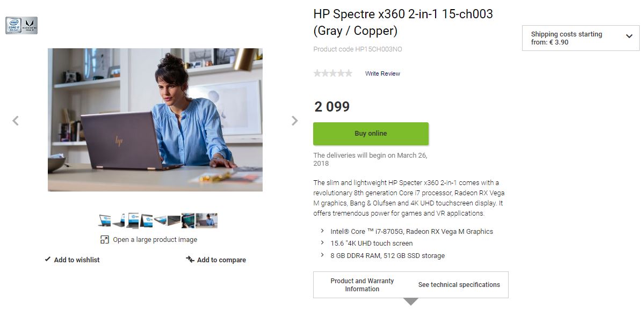Screen dimensions: 644x317
Task: Click Open a large product image link
Action: coord(155,240)
